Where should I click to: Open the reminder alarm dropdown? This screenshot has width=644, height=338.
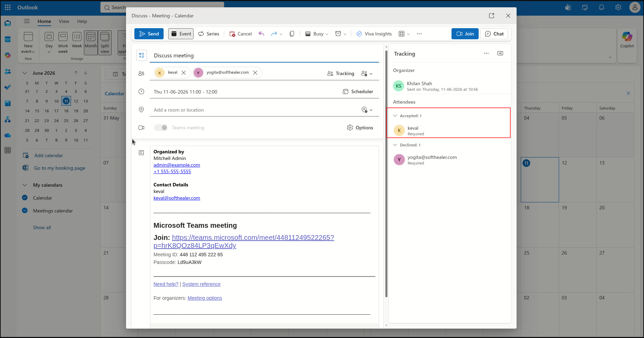(x=341, y=34)
